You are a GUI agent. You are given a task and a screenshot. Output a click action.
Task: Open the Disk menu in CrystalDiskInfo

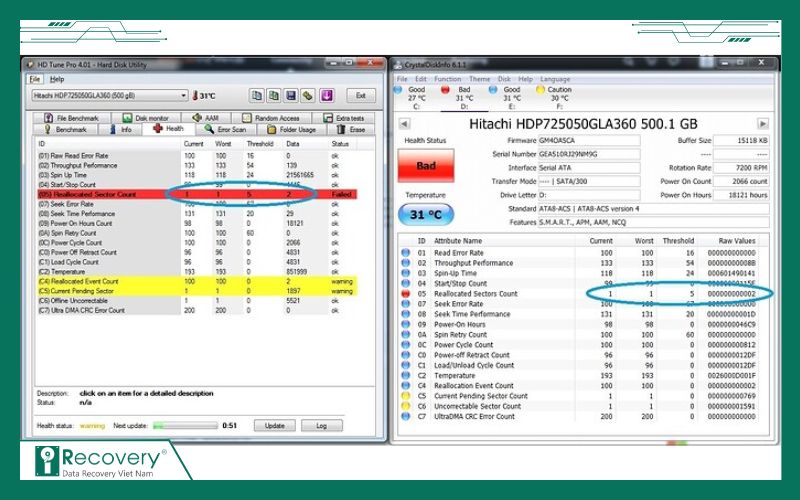pyautogui.click(x=504, y=79)
